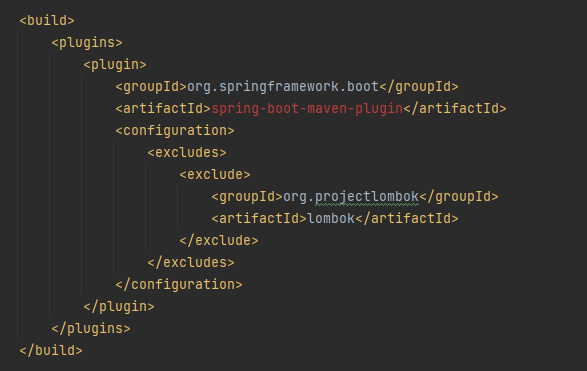Click the opening build tag
This screenshot has height=371, width=587.
pos(47,21)
